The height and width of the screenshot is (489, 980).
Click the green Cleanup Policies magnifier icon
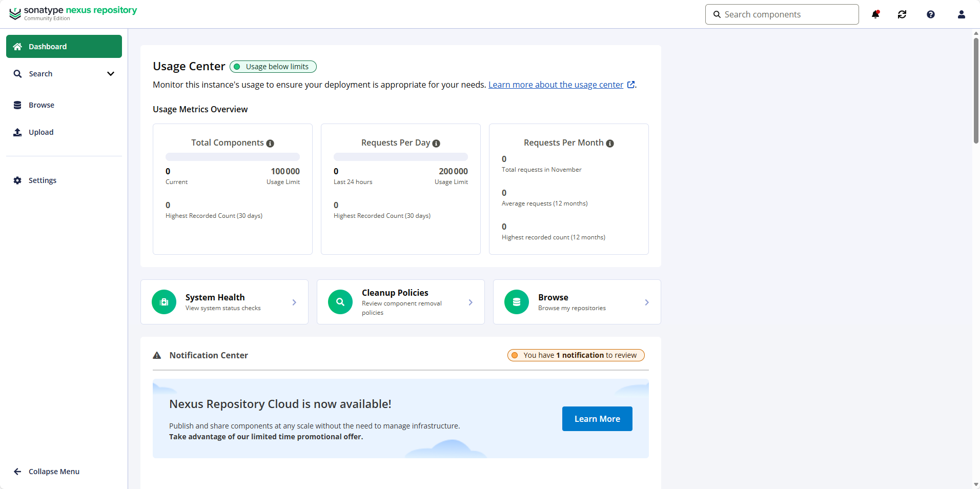click(340, 302)
